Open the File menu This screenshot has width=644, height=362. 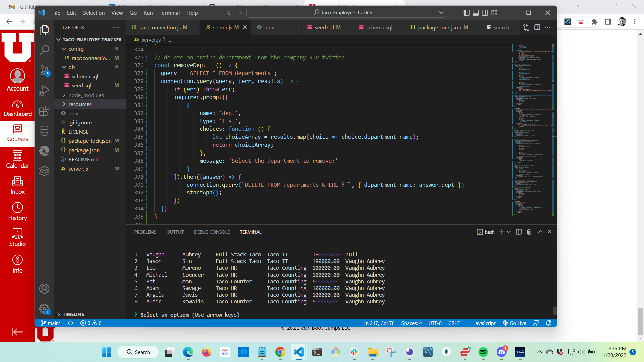coord(56,13)
